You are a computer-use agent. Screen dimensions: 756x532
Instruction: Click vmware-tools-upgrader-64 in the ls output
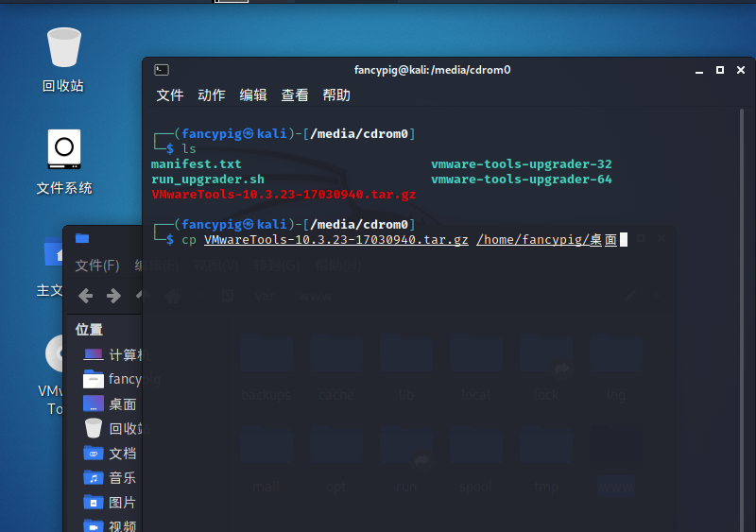522,180
